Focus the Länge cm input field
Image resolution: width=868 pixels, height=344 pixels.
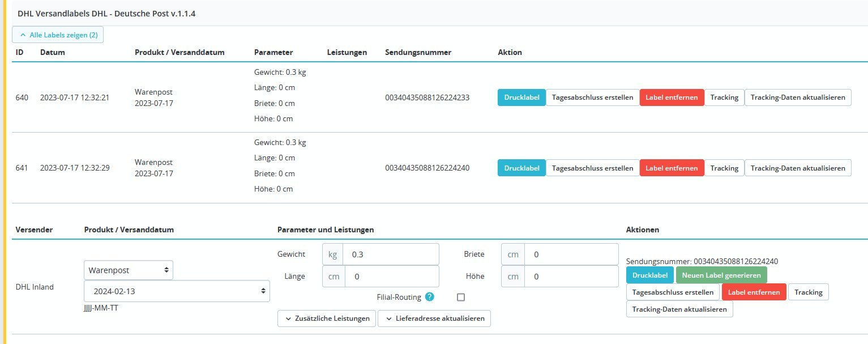click(x=392, y=277)
